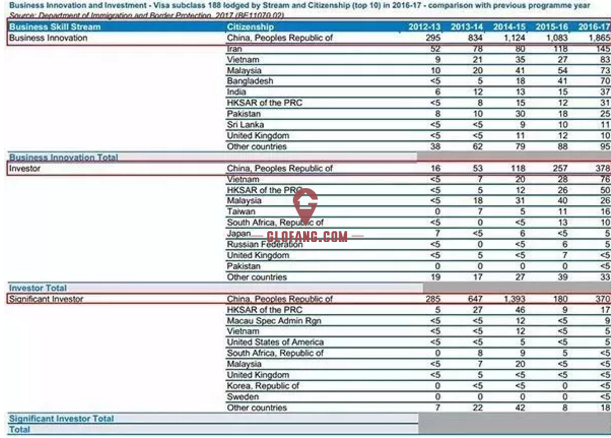
Task: Click the final 'Total' row label
Action: point(19,429)
